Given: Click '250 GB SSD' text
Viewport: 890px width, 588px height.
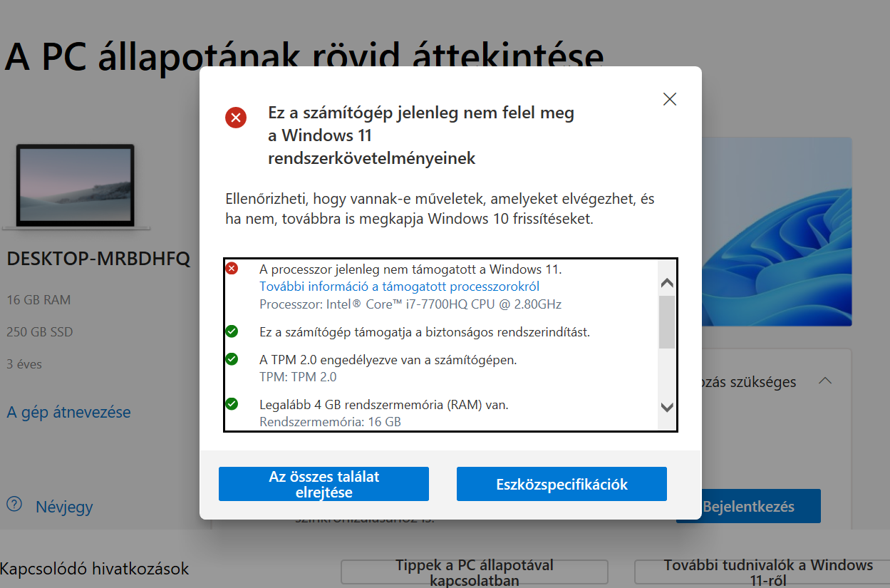Looking at the screenshot, I should point(39,332).
